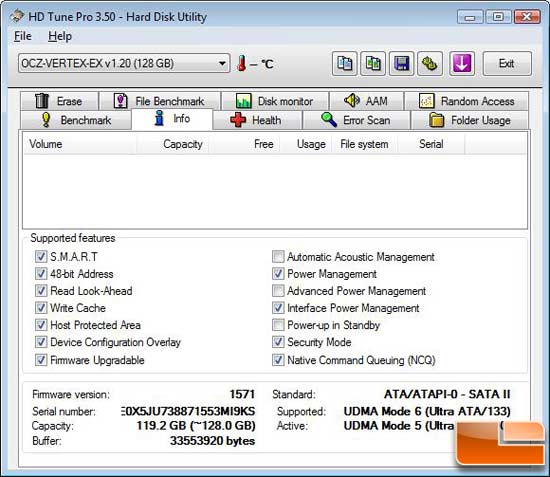Open the drive selection dropdown OCZ-VERTEX-EX
The image size is (550, 477).
pyautogui.click(x=124, y=63)
